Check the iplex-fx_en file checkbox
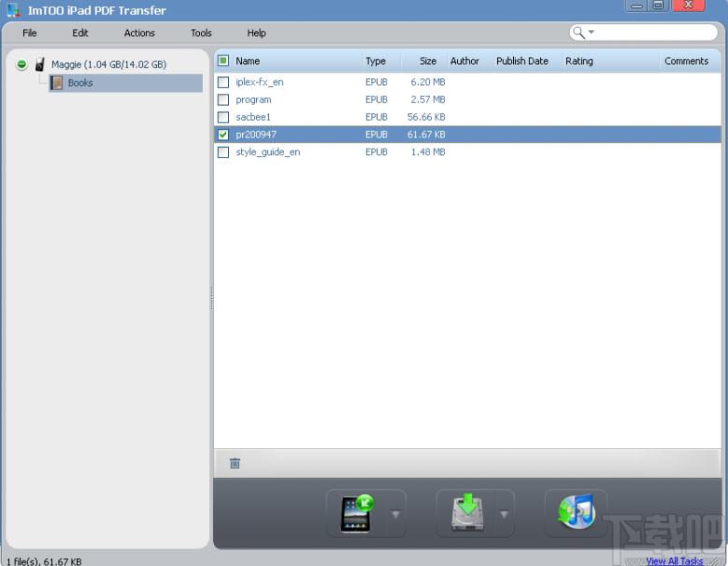This screenshot has height=566, width=728. 223,82
